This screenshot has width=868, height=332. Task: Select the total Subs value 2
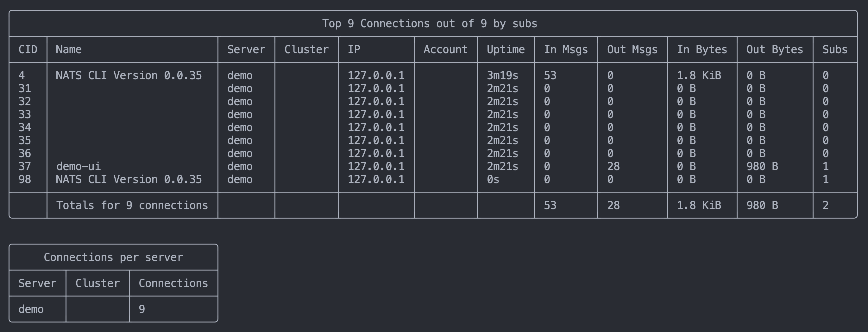point(826,206)
